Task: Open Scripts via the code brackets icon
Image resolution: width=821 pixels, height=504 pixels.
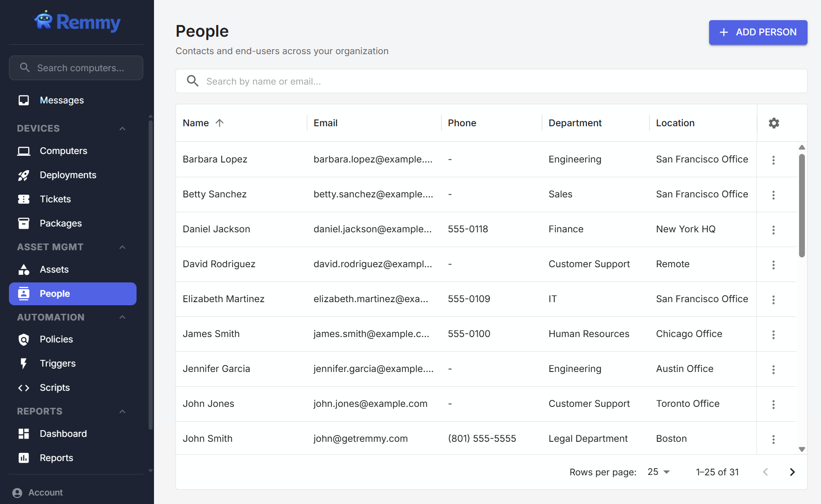Action: [24, 388]
